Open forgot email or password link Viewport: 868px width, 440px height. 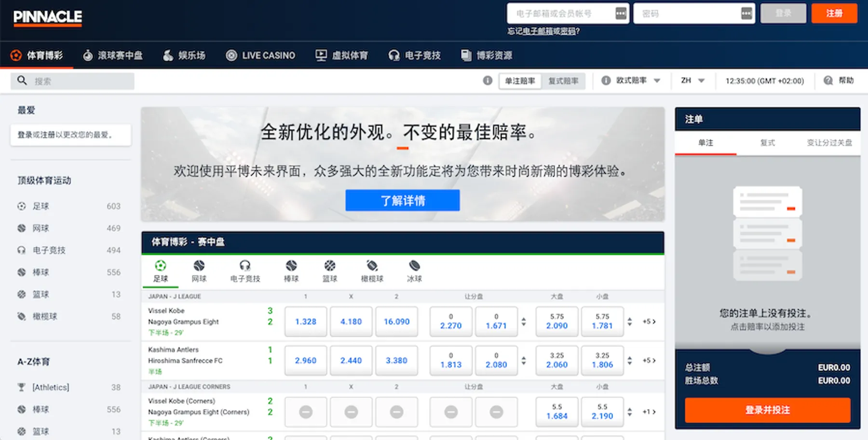pyautogui.click(x=543, y=31)
